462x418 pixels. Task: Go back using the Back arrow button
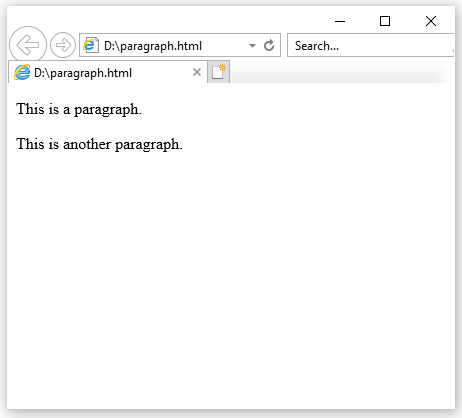click(28, 45)
